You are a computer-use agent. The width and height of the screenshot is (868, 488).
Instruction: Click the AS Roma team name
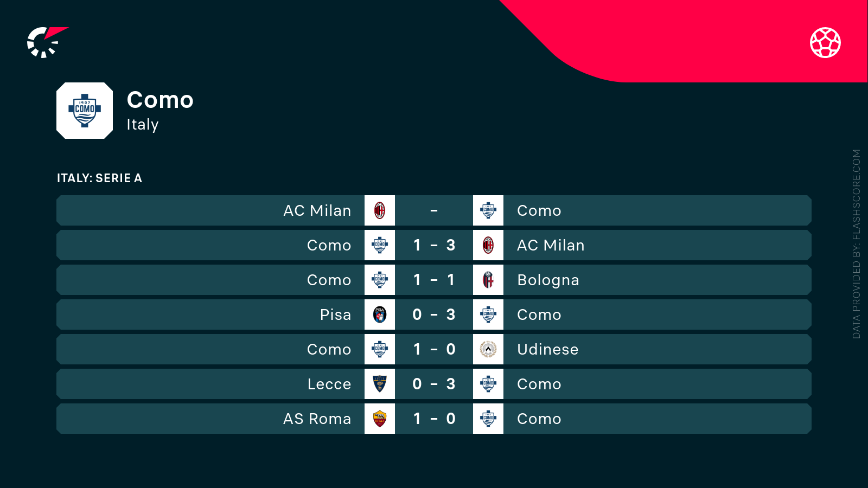(317, 419)
